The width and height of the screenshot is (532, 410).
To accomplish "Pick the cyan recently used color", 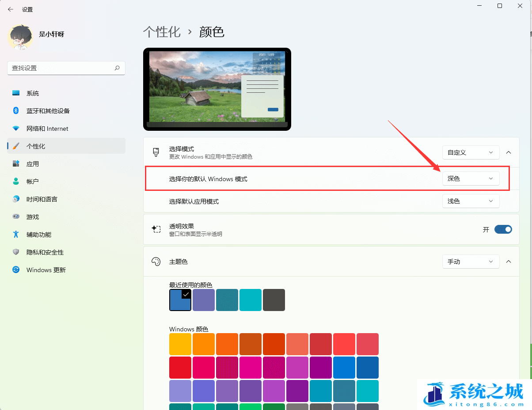I will pyautogui.click(x=251, y=300).
